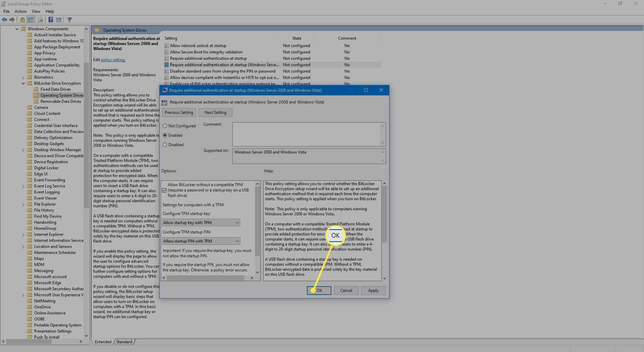644x352 pixels.
Task: Open the Configure TPM startup key dropdown
Action: pos(201,223)
